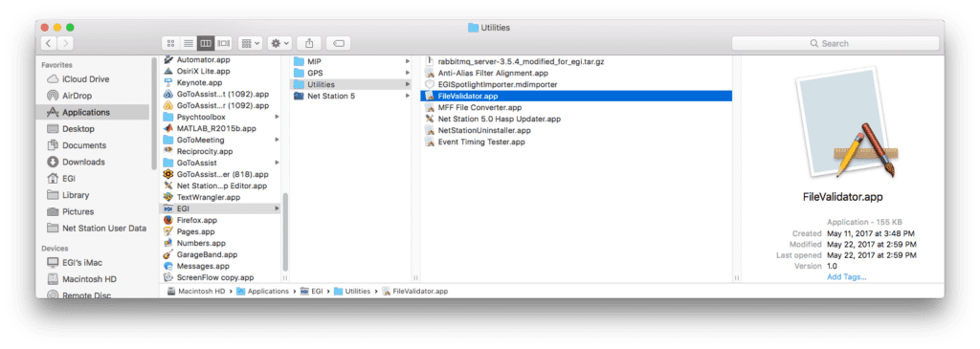This screenshot has height=349, width=980.
Task: Open EGI home folder in sidebar
Action: (x=94, y=179)
